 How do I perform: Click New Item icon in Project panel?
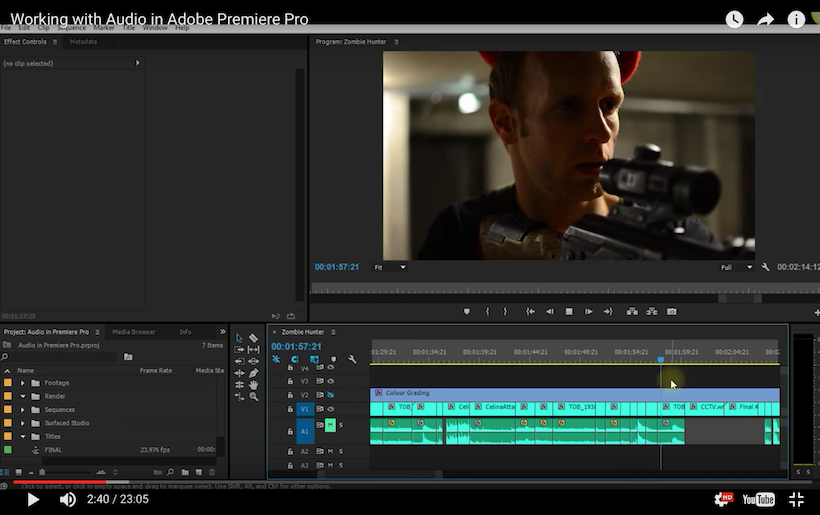(x=199, y=472)
